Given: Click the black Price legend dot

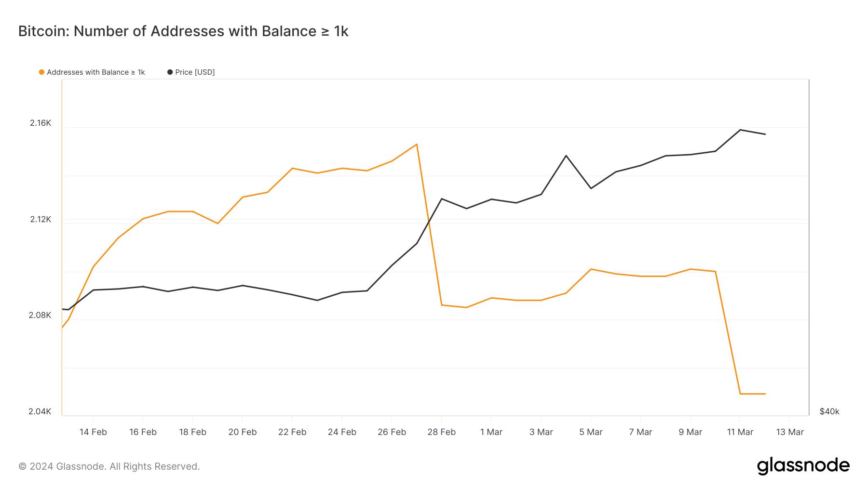Looking at the screenshot, I should click(170, 72).
